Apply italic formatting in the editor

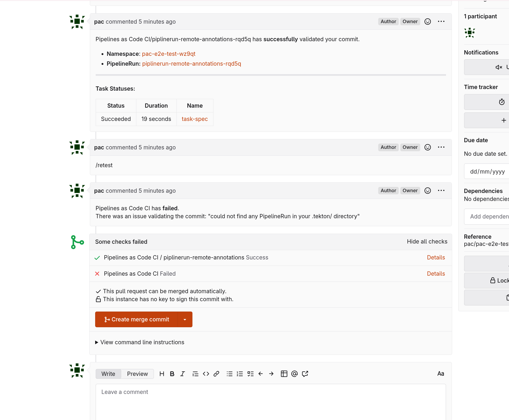click(182, 374)
